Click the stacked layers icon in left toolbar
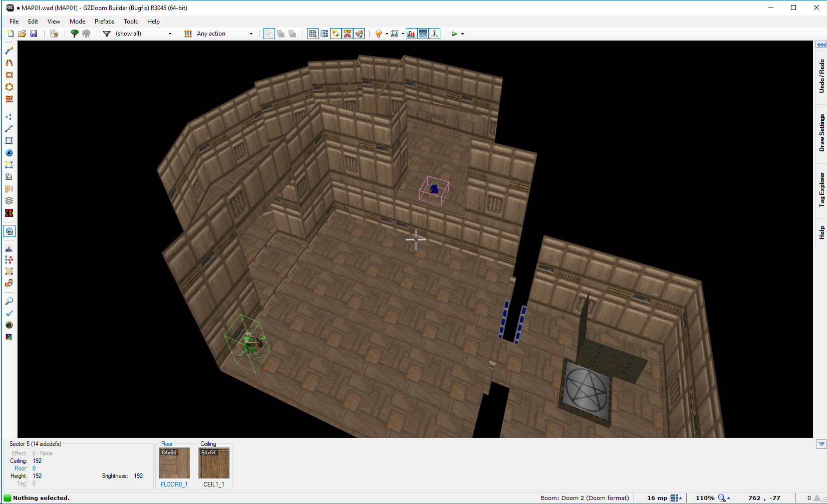Screen dimensions: 827x504 point(9,201)
